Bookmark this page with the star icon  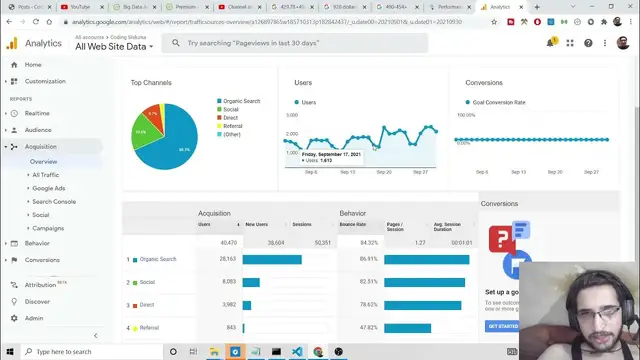coord(494,22)
